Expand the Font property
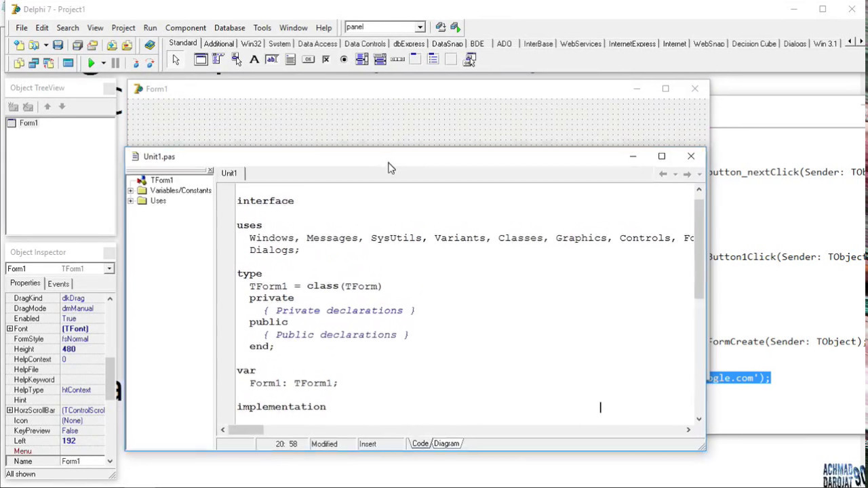 click(9, 329)
